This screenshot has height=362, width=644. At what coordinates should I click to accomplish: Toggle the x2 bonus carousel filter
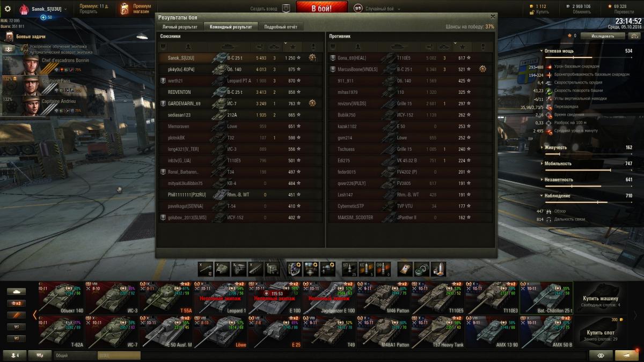[16, 303]
